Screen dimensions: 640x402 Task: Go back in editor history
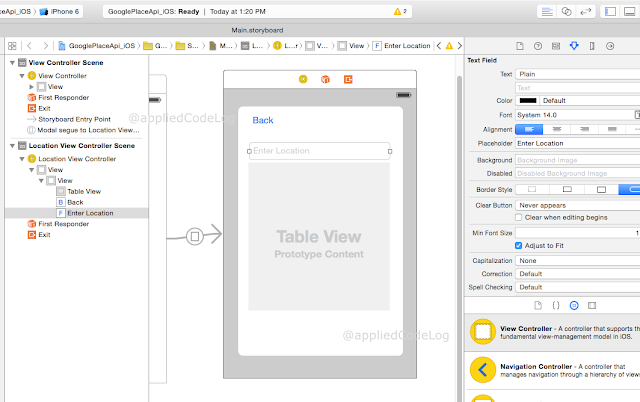(29, 46)
